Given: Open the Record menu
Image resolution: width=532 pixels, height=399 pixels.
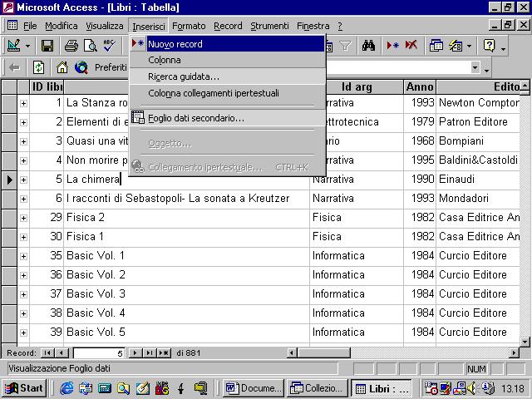Looking at the screenshot, I should tap(228, 26).
